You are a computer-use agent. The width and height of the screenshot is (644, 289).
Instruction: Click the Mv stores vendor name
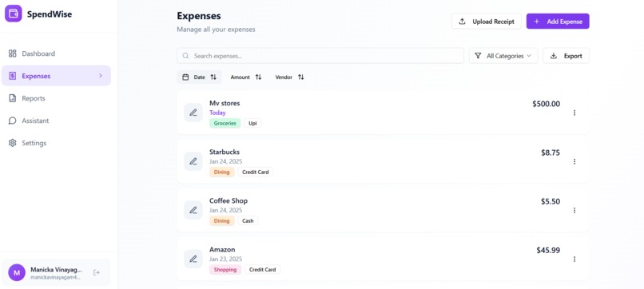click(225, 103)
